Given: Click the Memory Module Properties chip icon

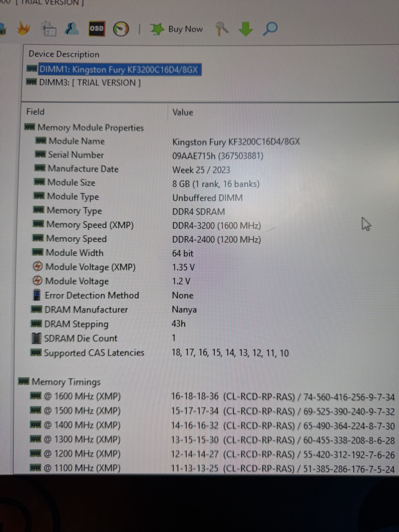Looking at the screenshot, I should click(x=30, y=127).
